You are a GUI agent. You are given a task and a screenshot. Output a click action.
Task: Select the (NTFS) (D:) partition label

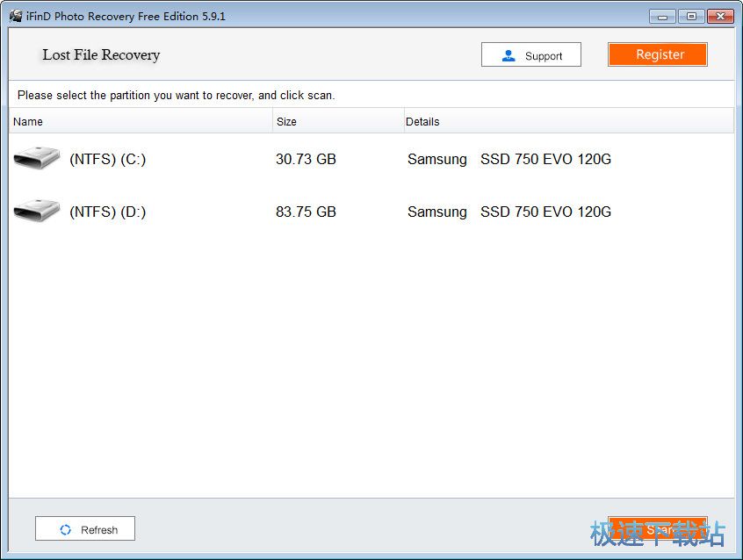[107, 212]
